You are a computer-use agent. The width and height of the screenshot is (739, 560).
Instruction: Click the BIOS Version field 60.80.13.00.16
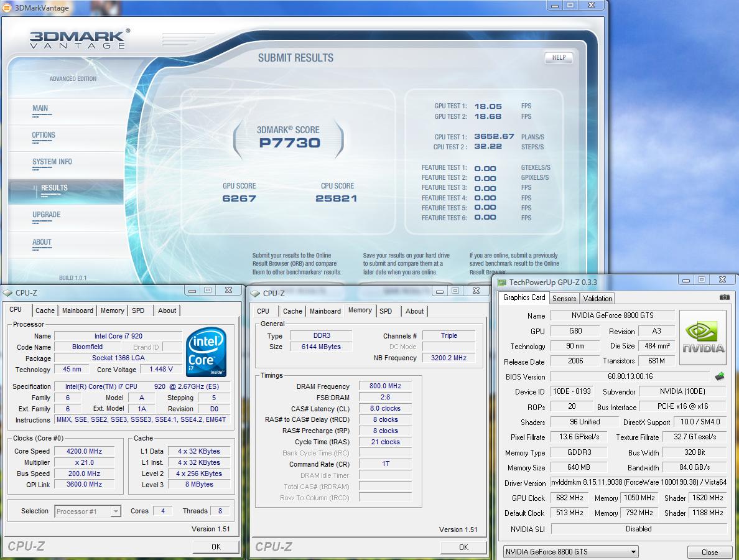point(630,376)
